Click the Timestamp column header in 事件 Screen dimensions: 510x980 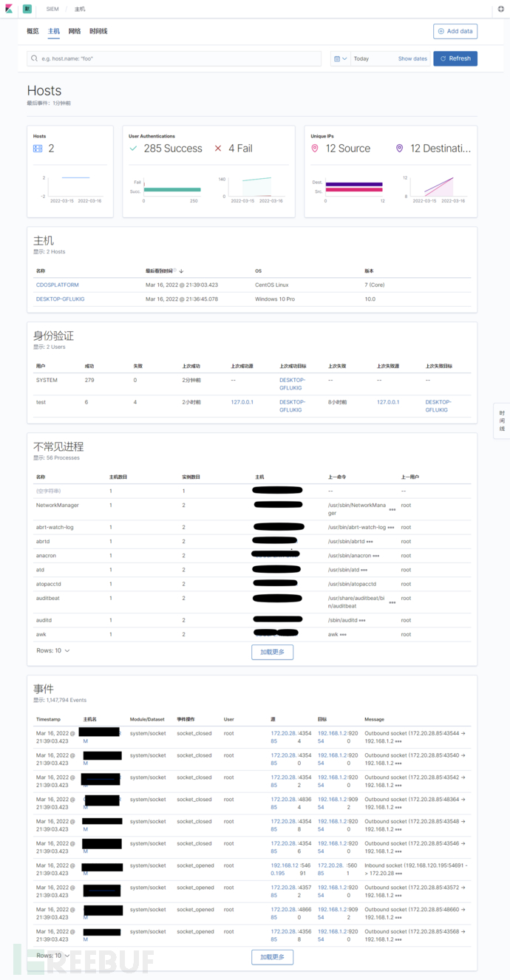(48, 719)
